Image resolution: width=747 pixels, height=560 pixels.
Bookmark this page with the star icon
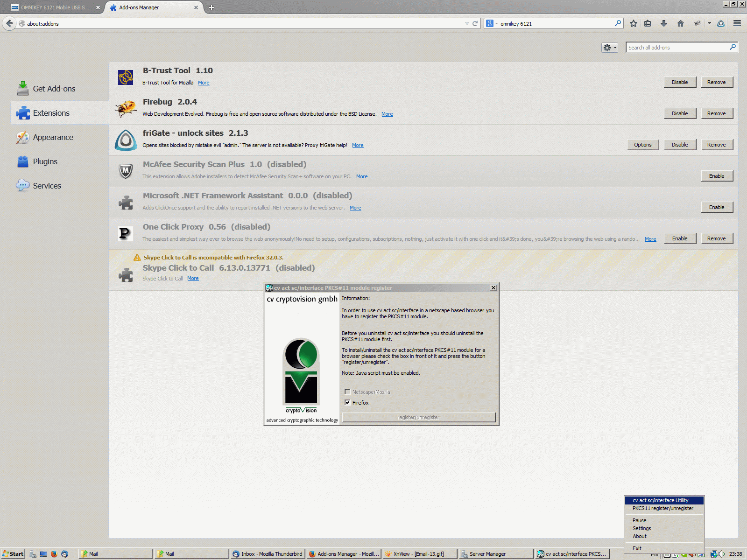(634, 23)
